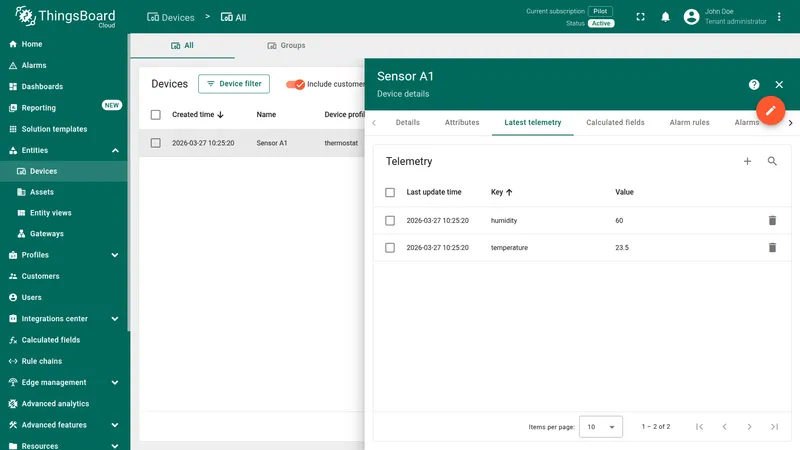The width and height of the screenshot is (800, 450).
Task: Expand the Profiles menu
Action: [115, 255]
